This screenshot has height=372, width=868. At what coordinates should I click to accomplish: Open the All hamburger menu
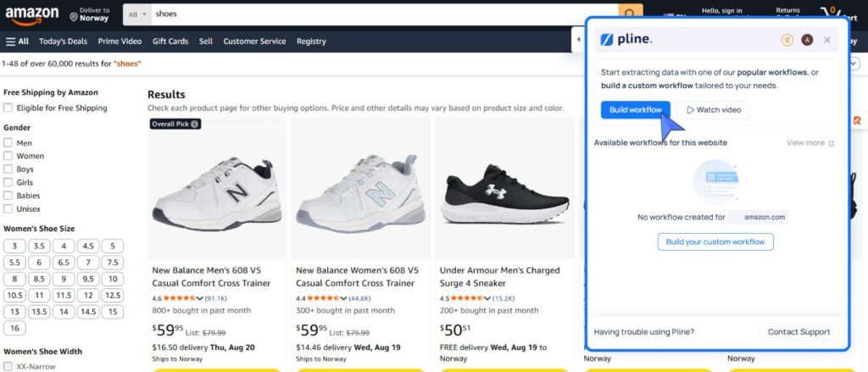tap(17, 42)
